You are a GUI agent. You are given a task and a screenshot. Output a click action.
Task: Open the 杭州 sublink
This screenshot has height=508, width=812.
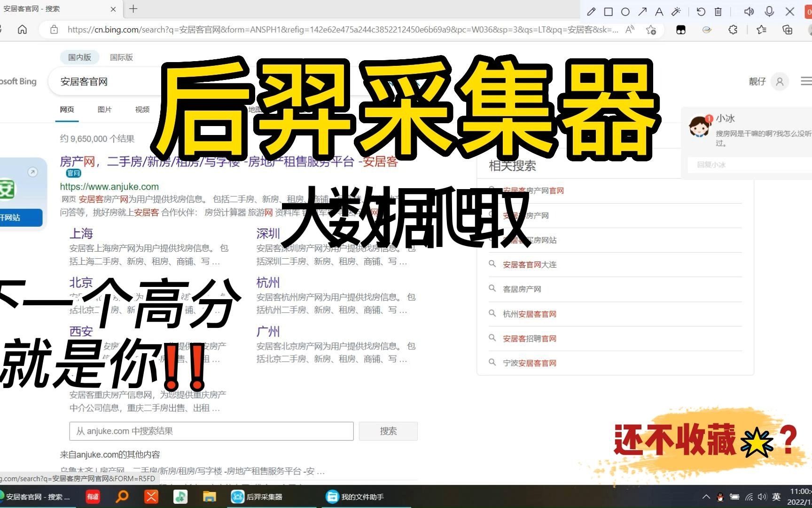268,282
